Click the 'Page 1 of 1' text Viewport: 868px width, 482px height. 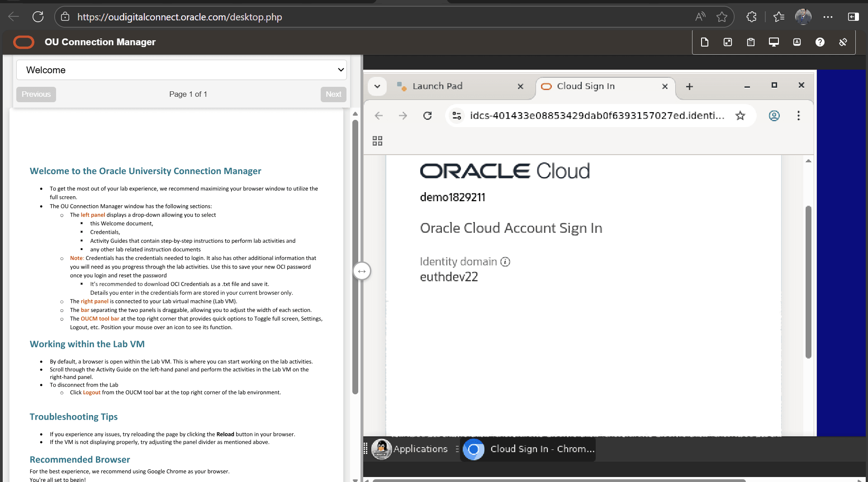(x=188, y=94)
